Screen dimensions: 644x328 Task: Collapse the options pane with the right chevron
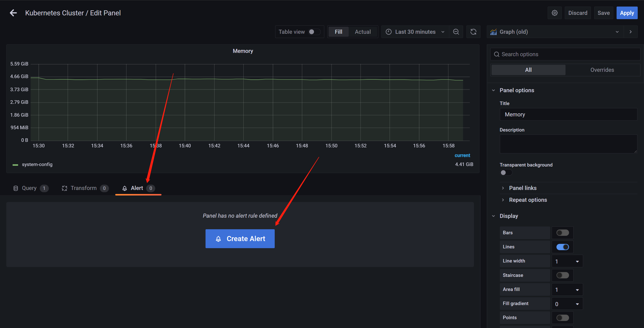click(x=630, y=32)
